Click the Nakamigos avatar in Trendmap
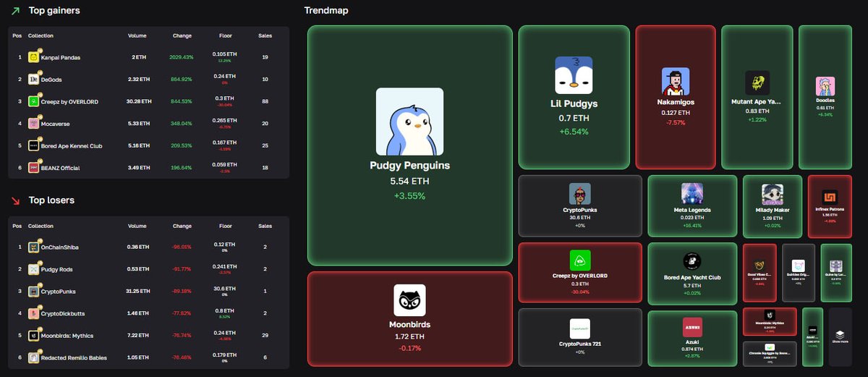This screenshot has width=868, height=377. pyautogui.click(x=675, y=82)
